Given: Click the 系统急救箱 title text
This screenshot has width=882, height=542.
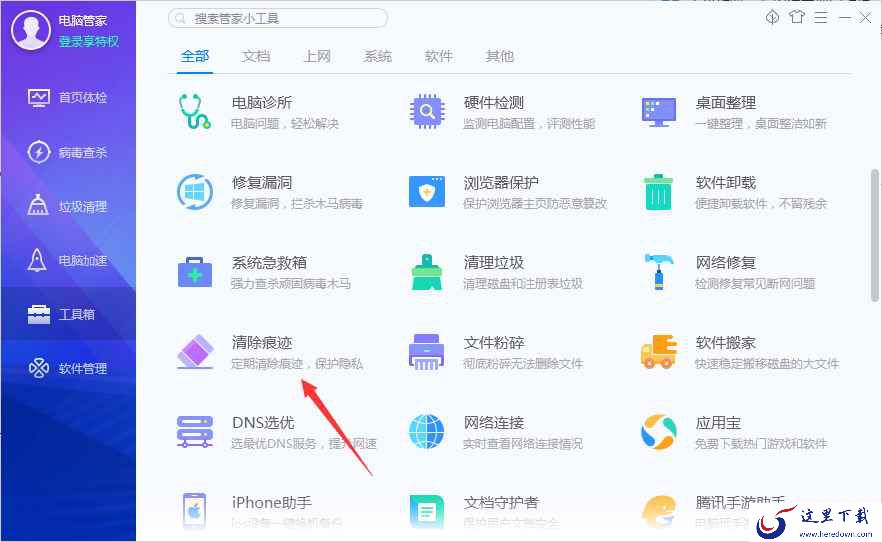Looking at the screenshot, I should (269, 263).
